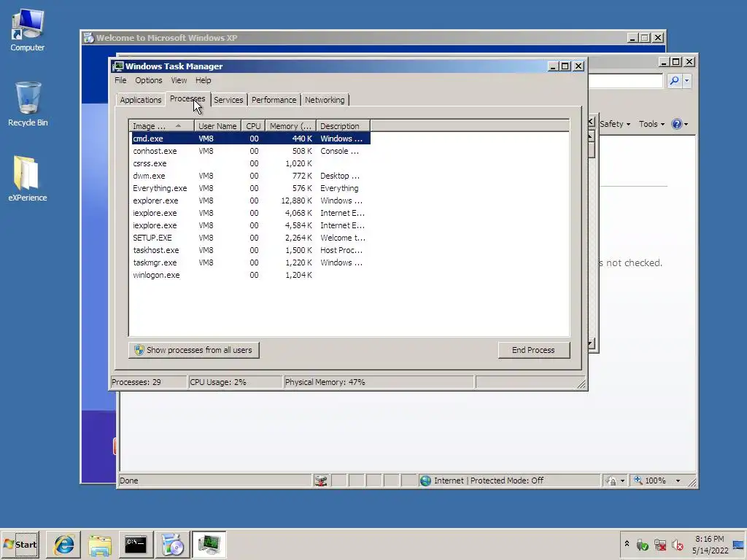This screenshot has width=747, height=560.
Task: Click the Task Manager title bar icon
Action: click(x=117, y=66)
